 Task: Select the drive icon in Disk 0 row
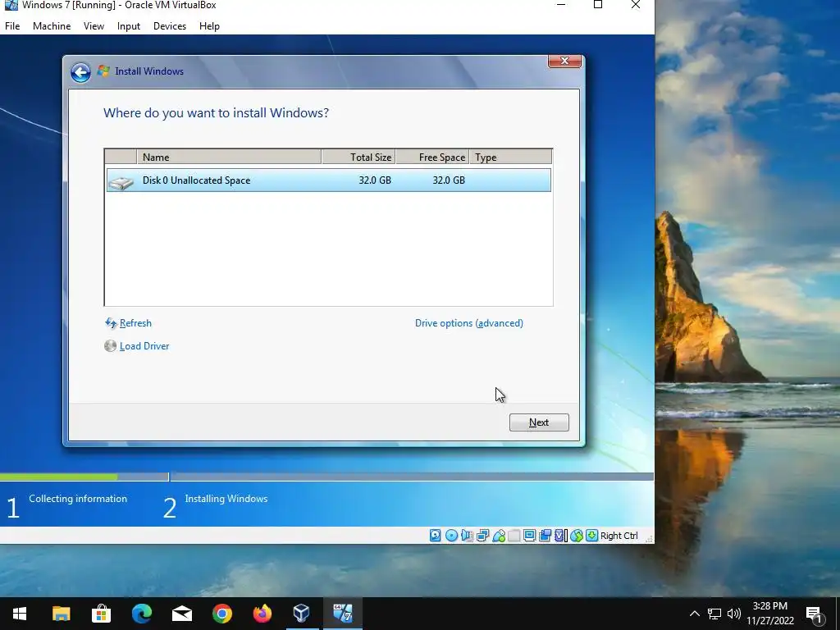[x=121, y=182]
